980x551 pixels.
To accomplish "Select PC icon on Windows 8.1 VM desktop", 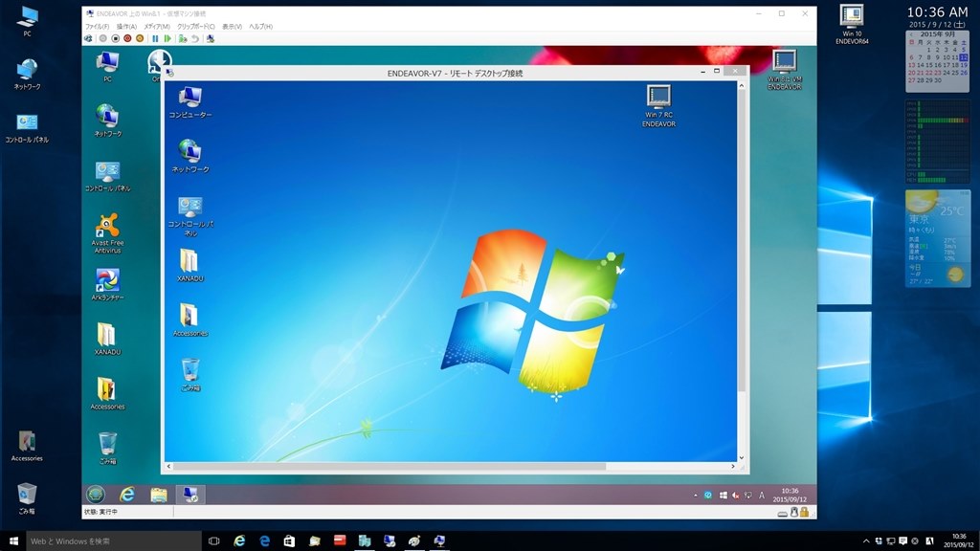I will pos(107,67).
